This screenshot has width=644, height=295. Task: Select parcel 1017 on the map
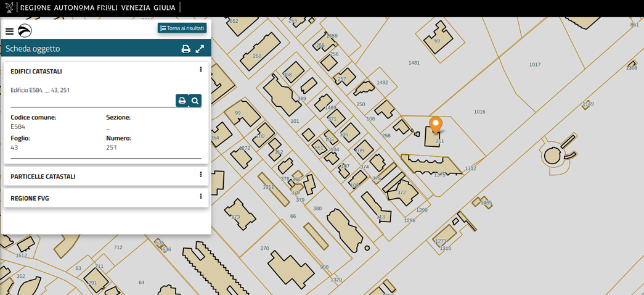[x=534, y=65]
